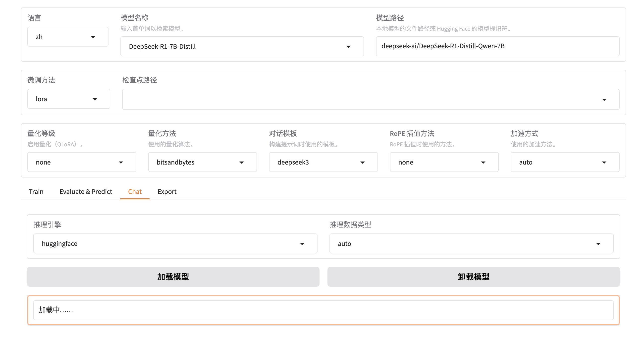Click the 模型路径 model path input field

point(497,46)
